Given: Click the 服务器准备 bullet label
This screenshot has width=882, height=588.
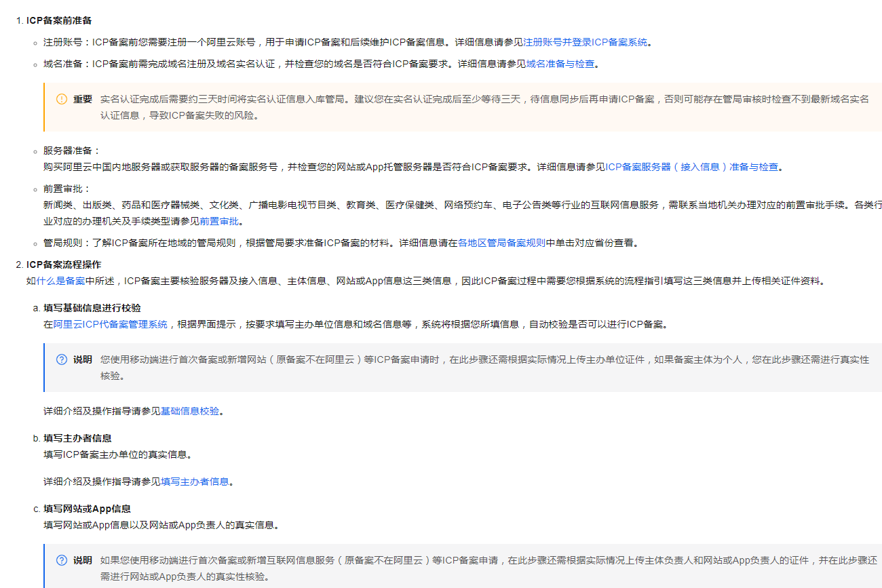Looking at the screenshot, I should pos(68,151).
